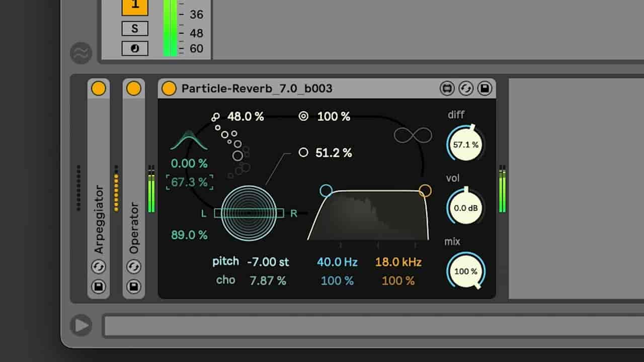Click the circle icon beside 51.2 %

(303, 152)
